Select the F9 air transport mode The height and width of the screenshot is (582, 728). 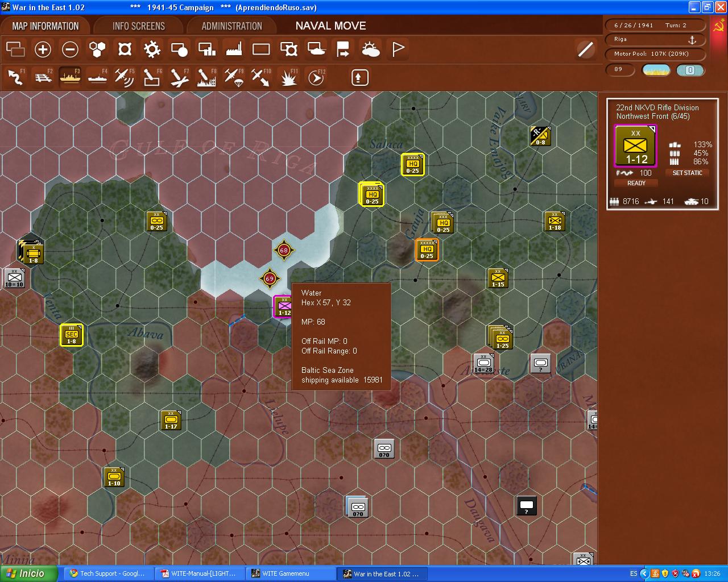pos(234,77)
